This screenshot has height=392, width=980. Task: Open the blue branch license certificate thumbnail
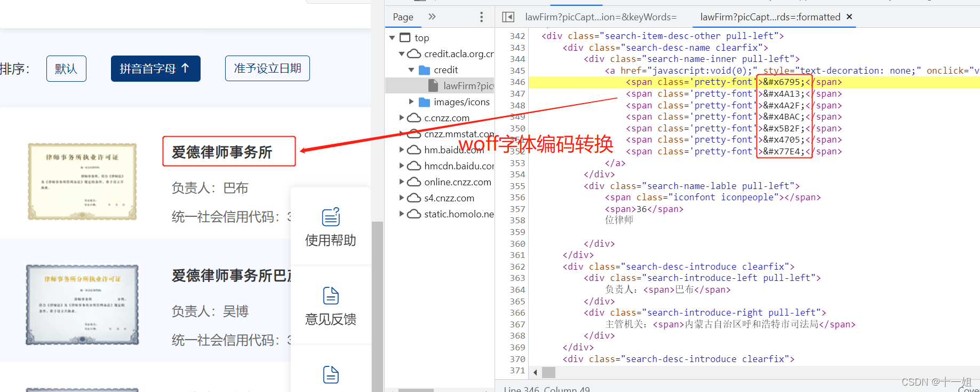click(82, 304)
